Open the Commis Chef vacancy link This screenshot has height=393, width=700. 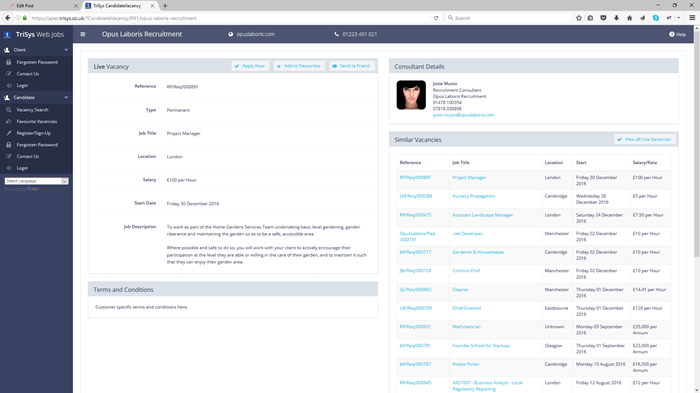(466, 271)
